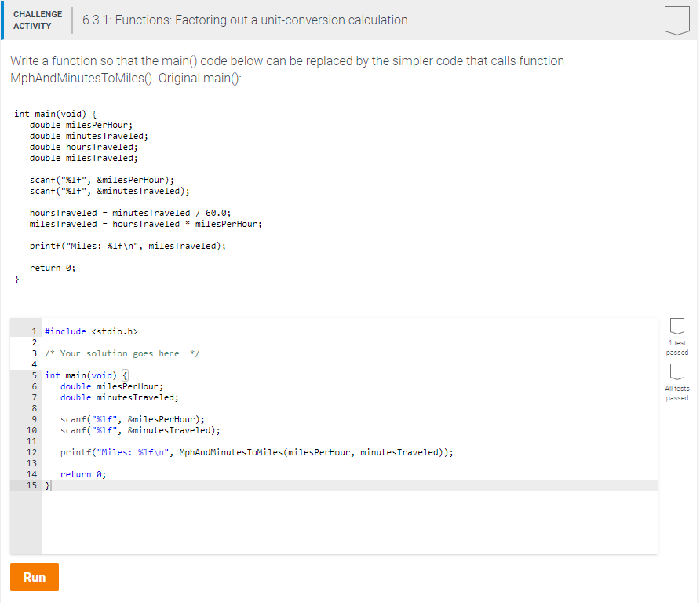Click line number 1 in the editor gutter
Screen dimensions: 700x603
point(31,331)
